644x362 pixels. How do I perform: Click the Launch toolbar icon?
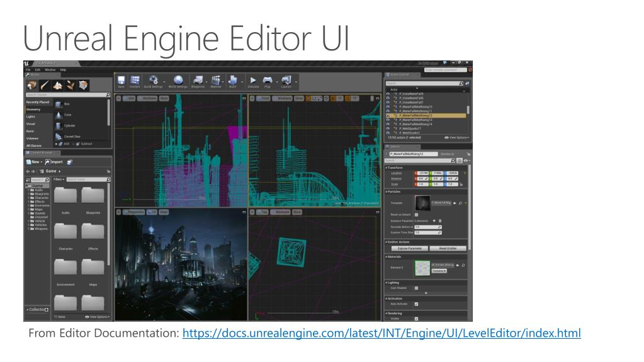pos(286,81)
